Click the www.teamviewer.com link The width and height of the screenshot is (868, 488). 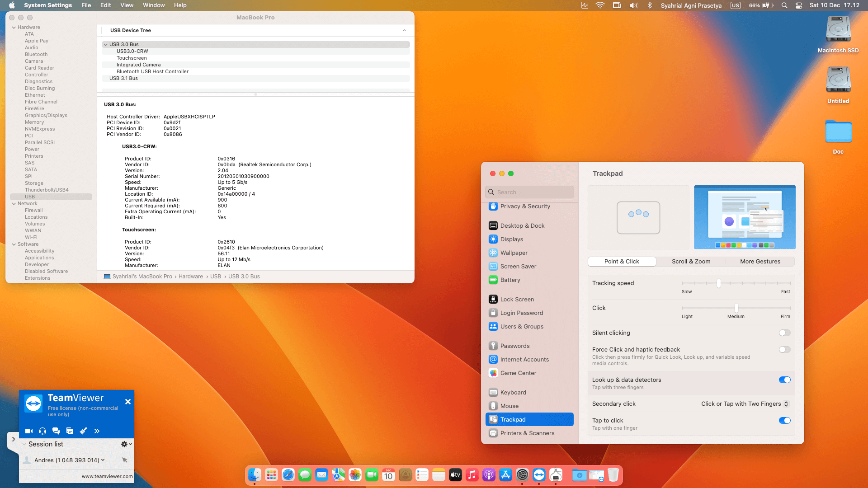pyautogui.click(x=107, y=476)
